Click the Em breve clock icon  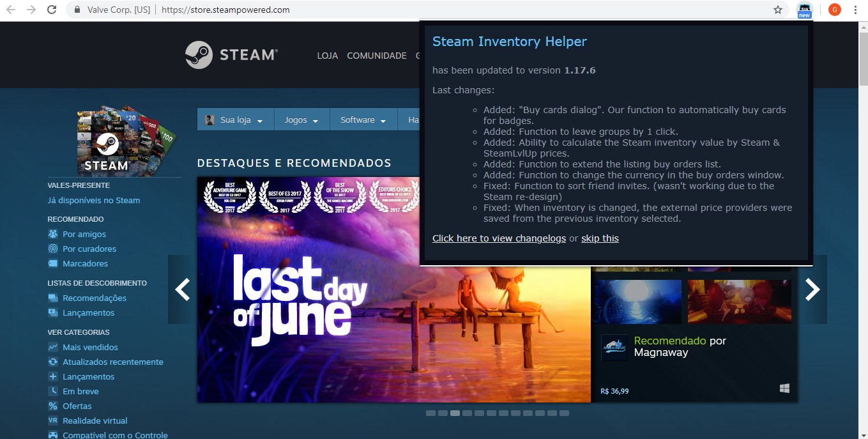click(x=53, y=391)
